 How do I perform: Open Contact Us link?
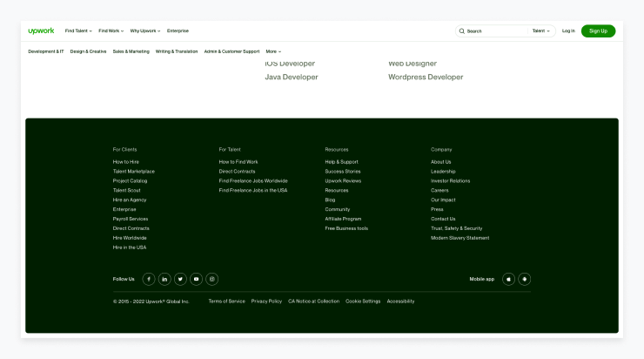point(443,219)
